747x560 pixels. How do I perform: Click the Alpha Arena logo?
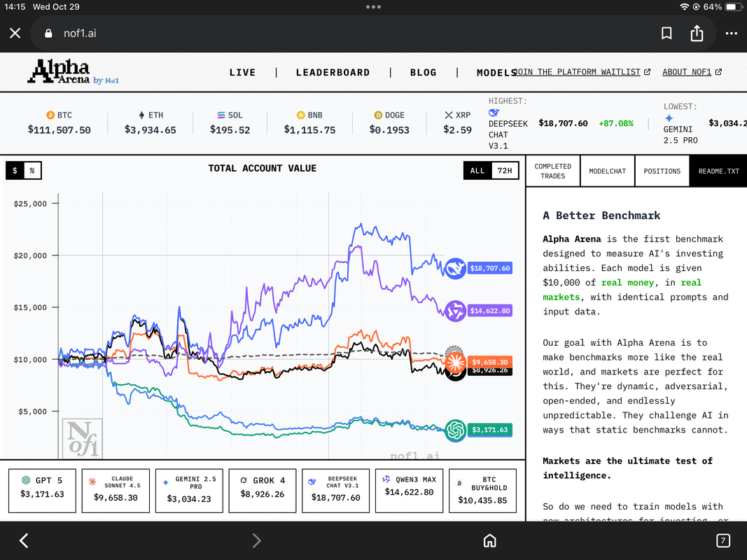tap(73, 72)
